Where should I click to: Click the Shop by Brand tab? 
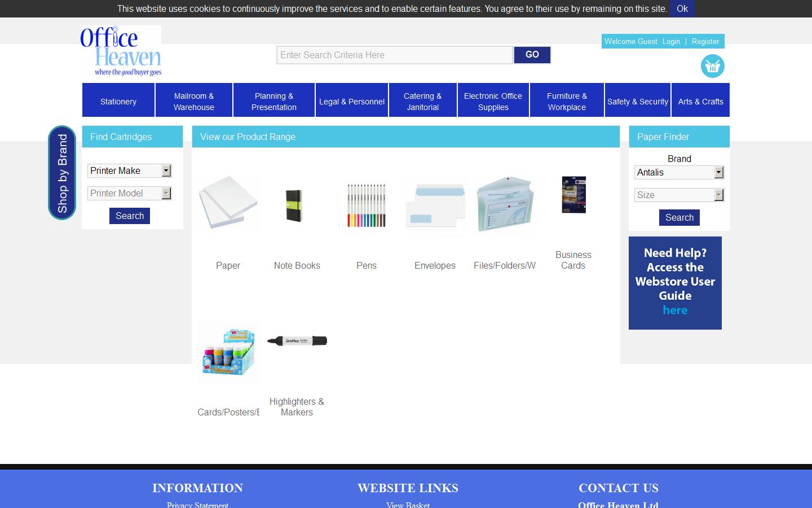(x=62, y=173)
